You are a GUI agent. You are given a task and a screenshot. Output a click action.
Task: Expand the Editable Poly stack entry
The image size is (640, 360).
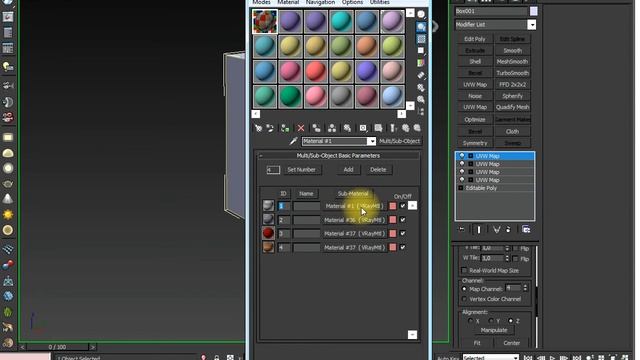tap(461, 188)
